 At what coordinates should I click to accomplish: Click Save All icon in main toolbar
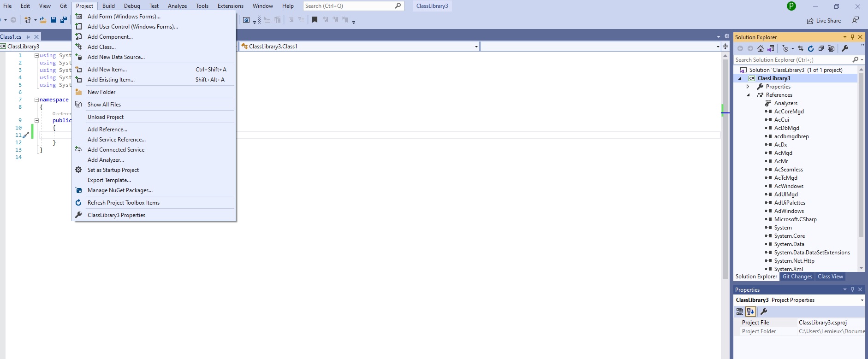[64, 20]
